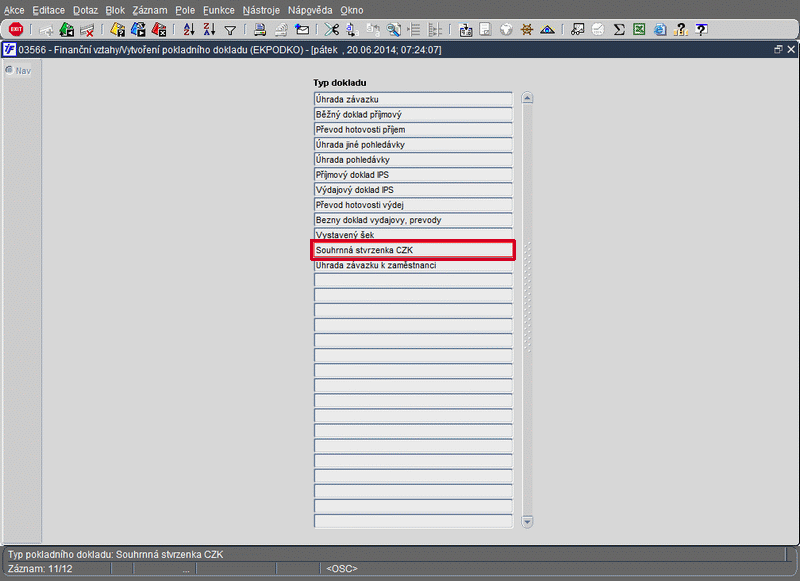The image size is (800, 581).
Task: Click the question mark with padlock icon
Action: coord(681,30)
